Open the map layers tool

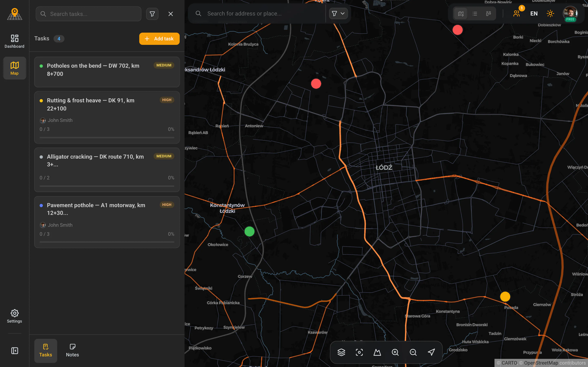[341, 352]
